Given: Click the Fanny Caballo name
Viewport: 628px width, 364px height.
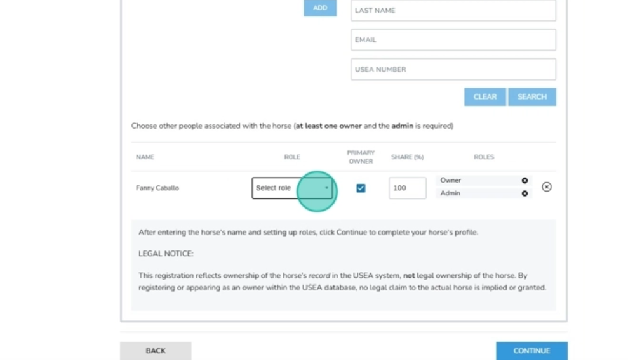Looking at the screenshot, I should pyautogui.click(x=157, y=188).
